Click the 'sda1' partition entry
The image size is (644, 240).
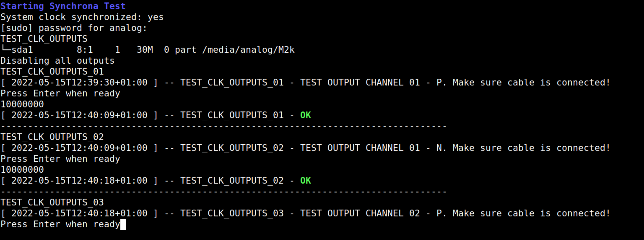(22, 50)
